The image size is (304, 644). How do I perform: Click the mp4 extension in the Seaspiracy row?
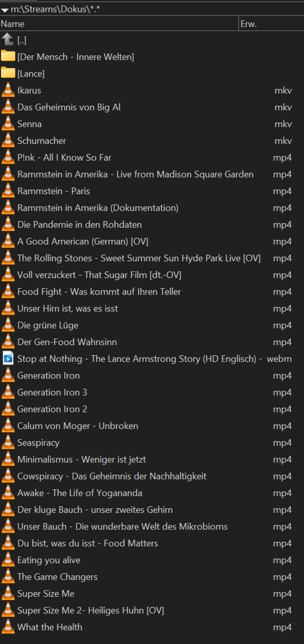283,443
